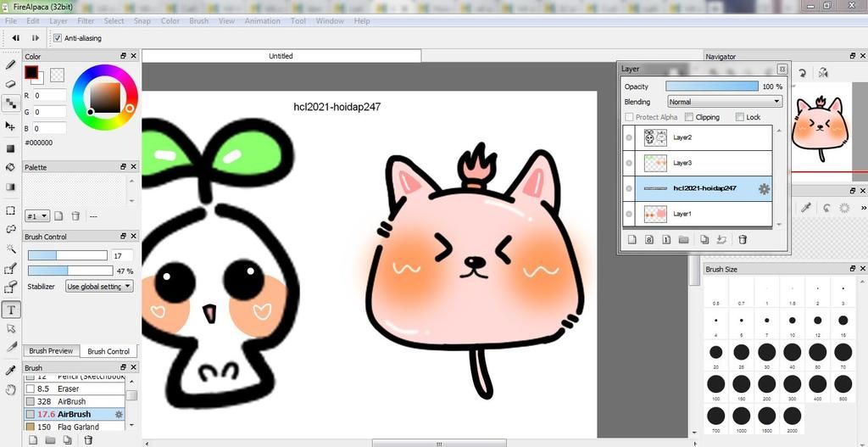
Task: Click the brush size slider
Action: (x=68, y=255)
